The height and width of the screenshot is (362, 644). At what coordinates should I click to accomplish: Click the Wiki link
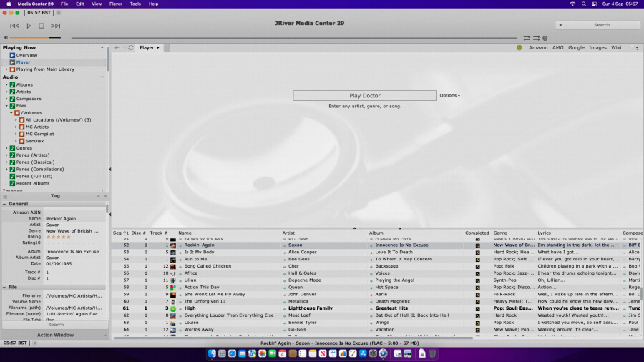(616, 48)
